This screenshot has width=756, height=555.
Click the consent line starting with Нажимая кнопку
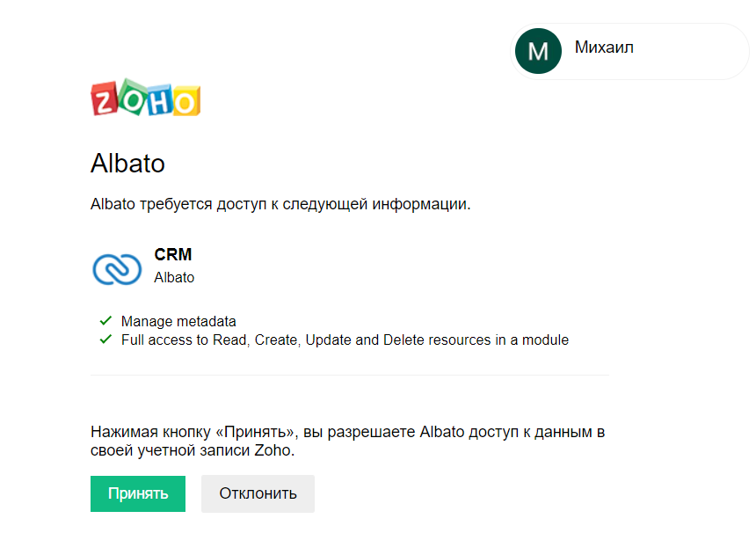coord(347,433)
